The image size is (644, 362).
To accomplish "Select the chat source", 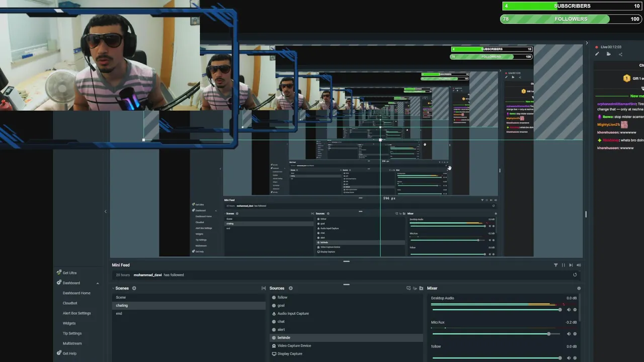I will pyautogui.click(x=346, y=322).
